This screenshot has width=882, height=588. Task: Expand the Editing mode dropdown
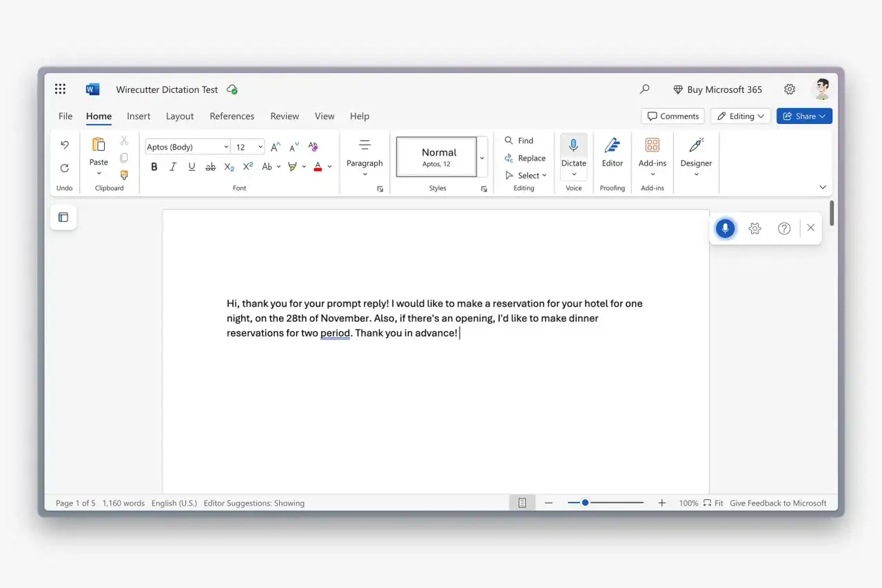click(x=741, y=116)
